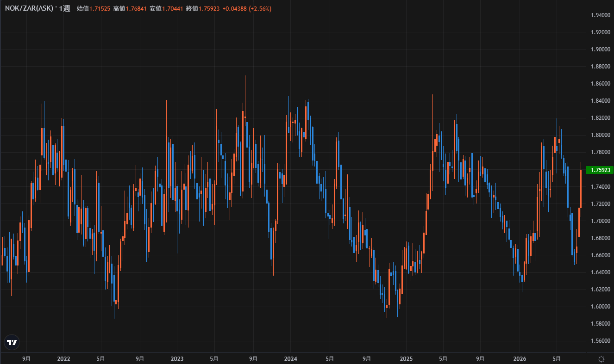Click the 1.60000 price scale label
The width and height of the screenshot is (614, 364).
[x=600, y=307]
